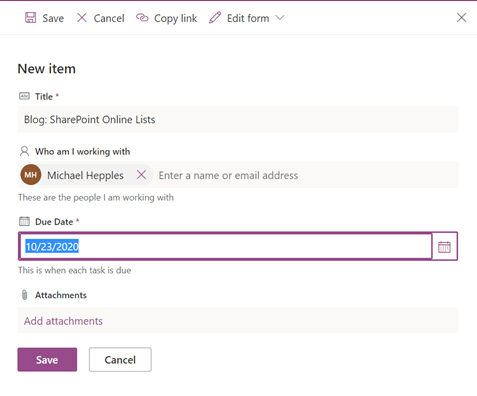The height and width of the screenshot is (396, 477).
Task: Click the Edit form pencil icon
Action: 215,17
